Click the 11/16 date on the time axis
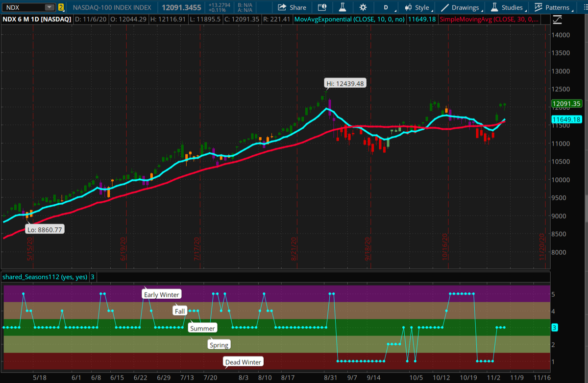 542,378
